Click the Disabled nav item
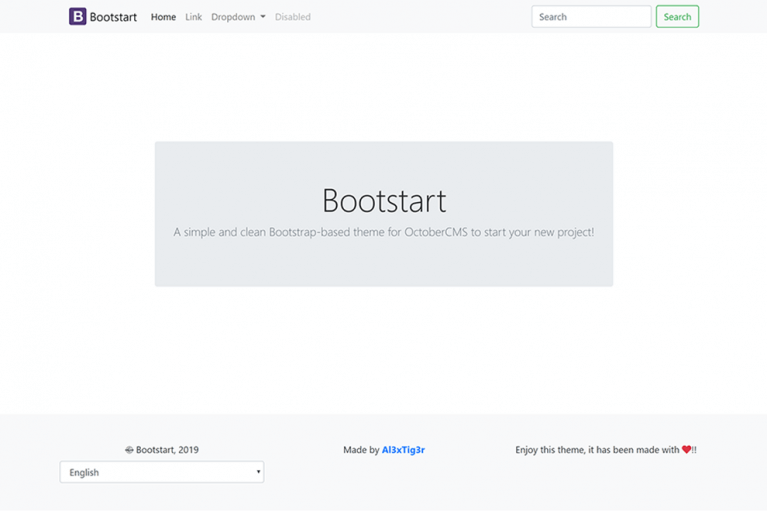 click(x=293, y=17)
